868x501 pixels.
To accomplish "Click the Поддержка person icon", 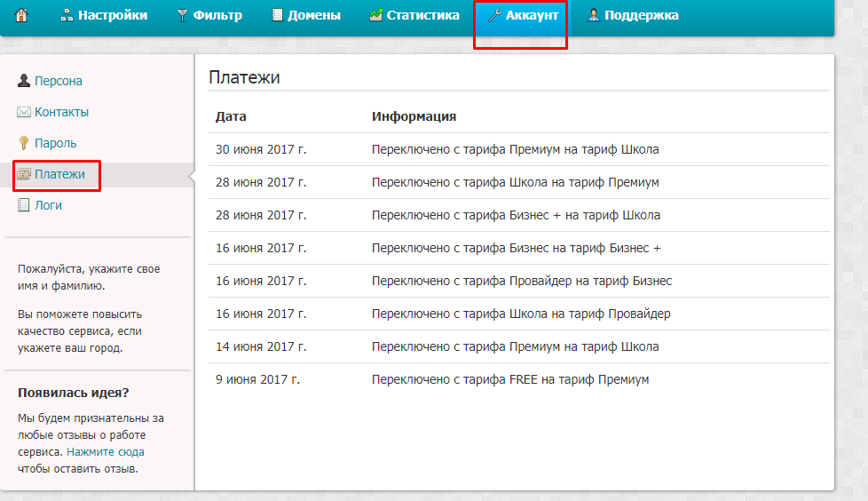I will click(x=594, y=15).
